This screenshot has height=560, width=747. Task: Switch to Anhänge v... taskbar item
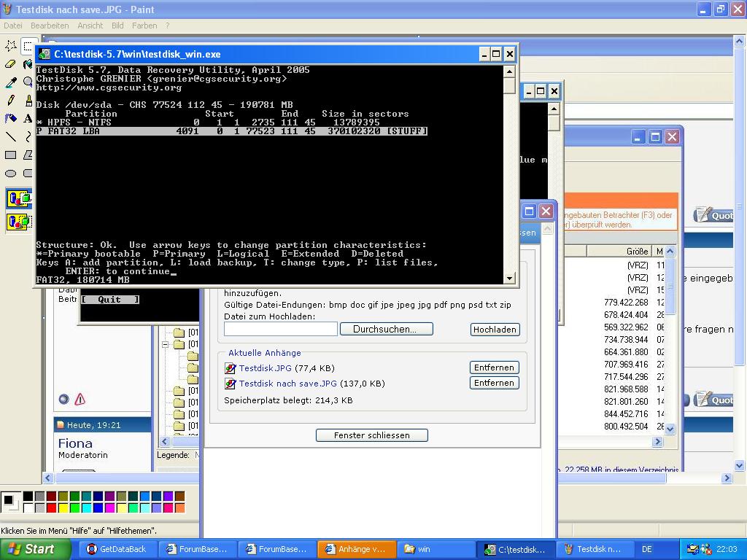pos(356,549)
